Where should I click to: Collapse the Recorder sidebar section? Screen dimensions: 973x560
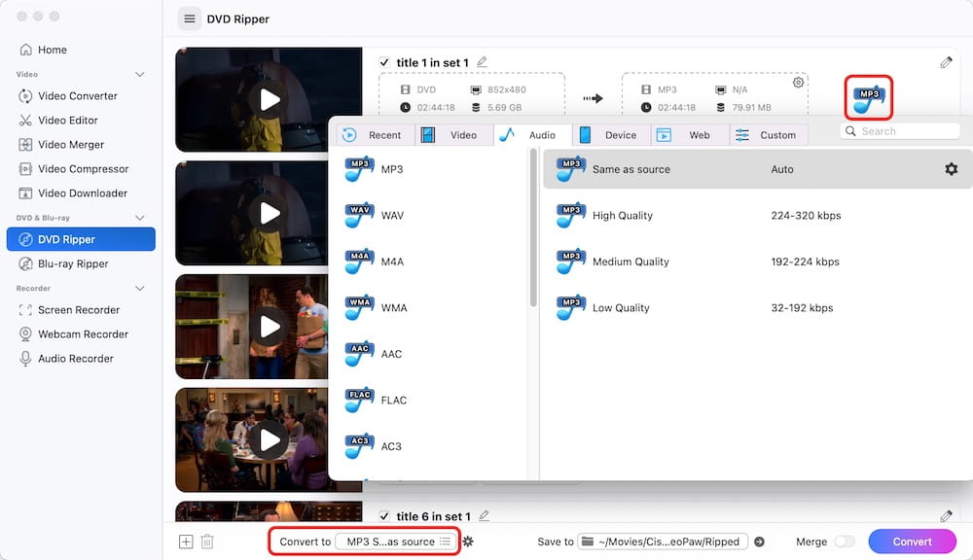click(x=139, y=289)
